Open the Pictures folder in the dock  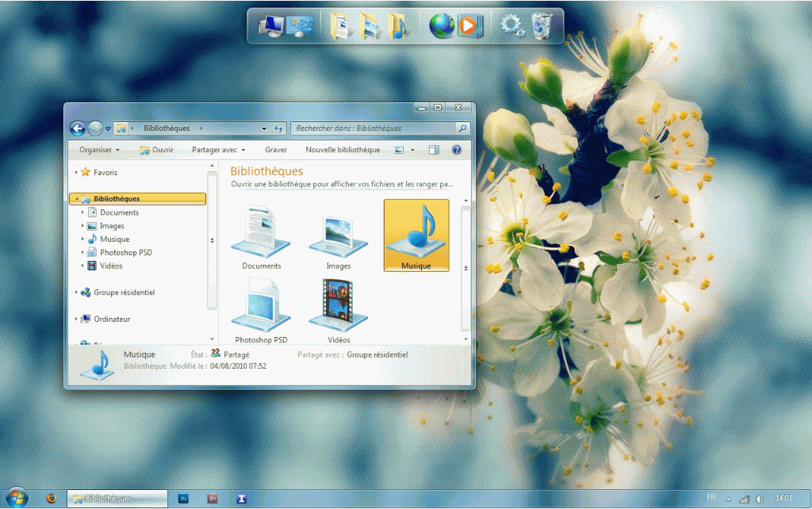point(369,26)
